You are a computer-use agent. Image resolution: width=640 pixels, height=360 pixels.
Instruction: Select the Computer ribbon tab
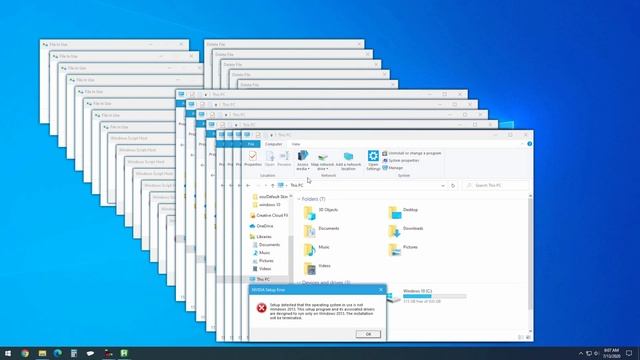click(273, 144)
